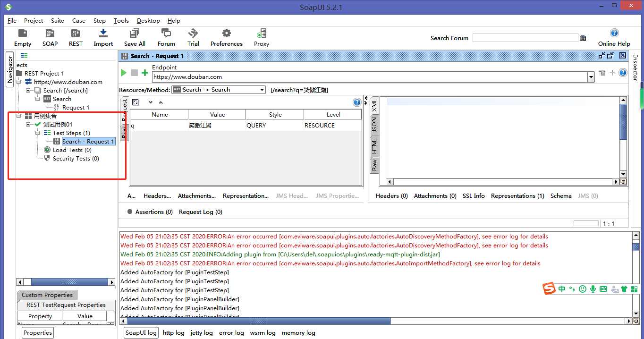644x339 pixels.
Task: Collapse the 用例集合 test suite node
Action: pos(19,116)
